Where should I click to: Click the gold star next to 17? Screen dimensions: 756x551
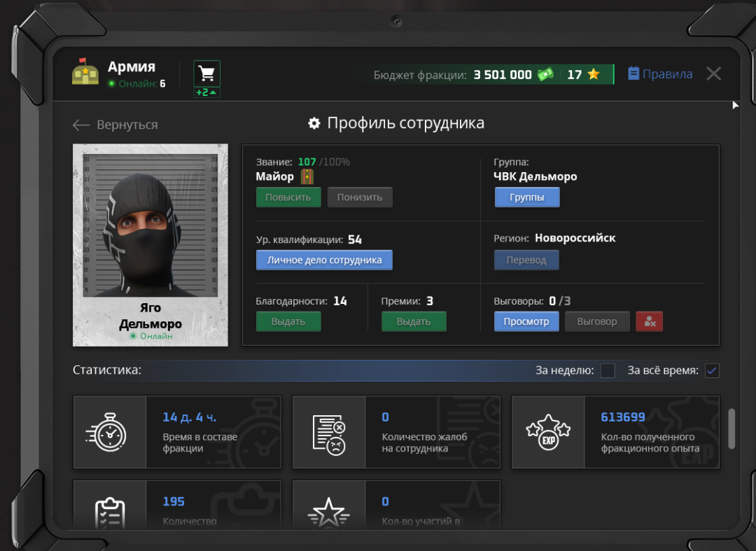click(x=594, y=74)
